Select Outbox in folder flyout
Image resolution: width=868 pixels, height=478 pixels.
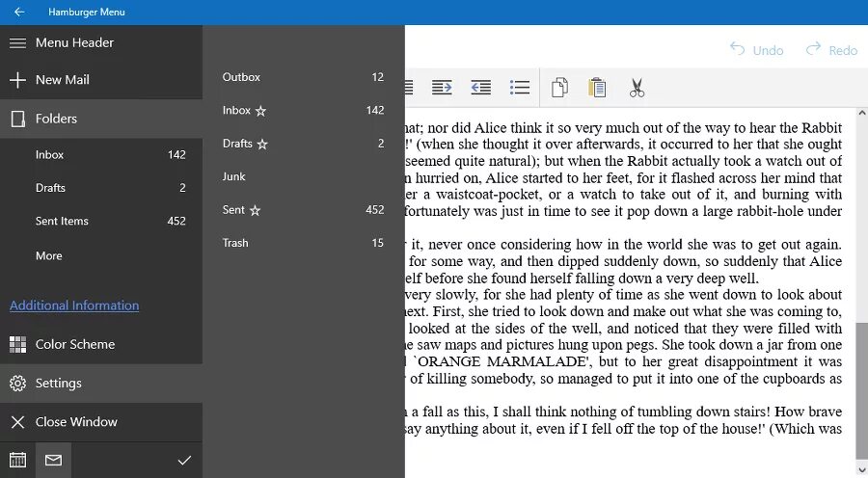pyautogui.click(x=304, y=77)
